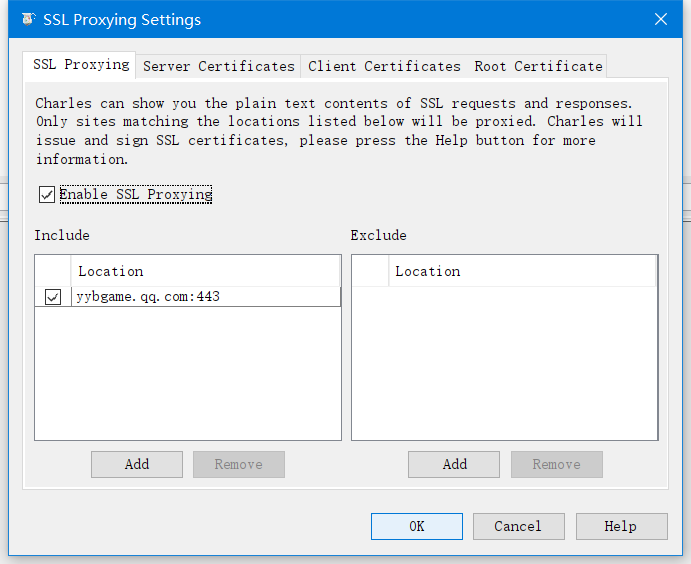
Task: Close the SSL Proxying Settings dialog
Action: (661, 19)
